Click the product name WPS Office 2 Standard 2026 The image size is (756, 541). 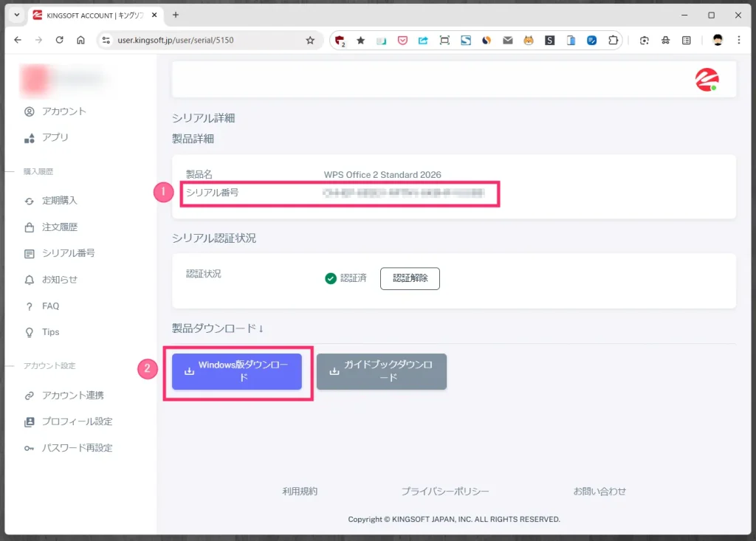[382, 174]
